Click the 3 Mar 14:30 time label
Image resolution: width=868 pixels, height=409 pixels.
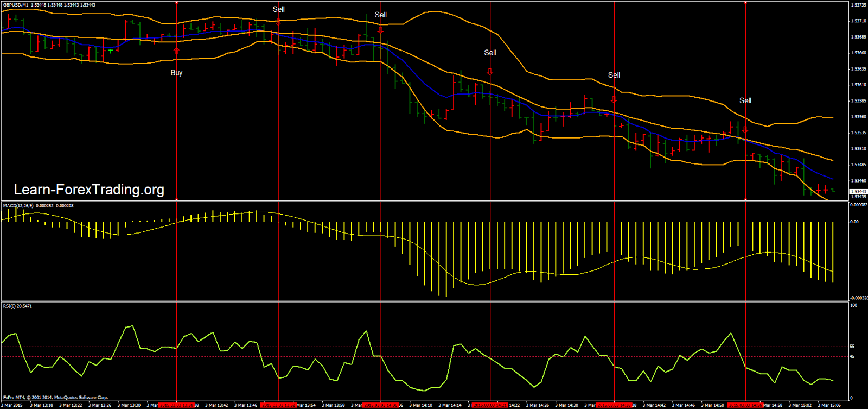click(x=567, y=405)
